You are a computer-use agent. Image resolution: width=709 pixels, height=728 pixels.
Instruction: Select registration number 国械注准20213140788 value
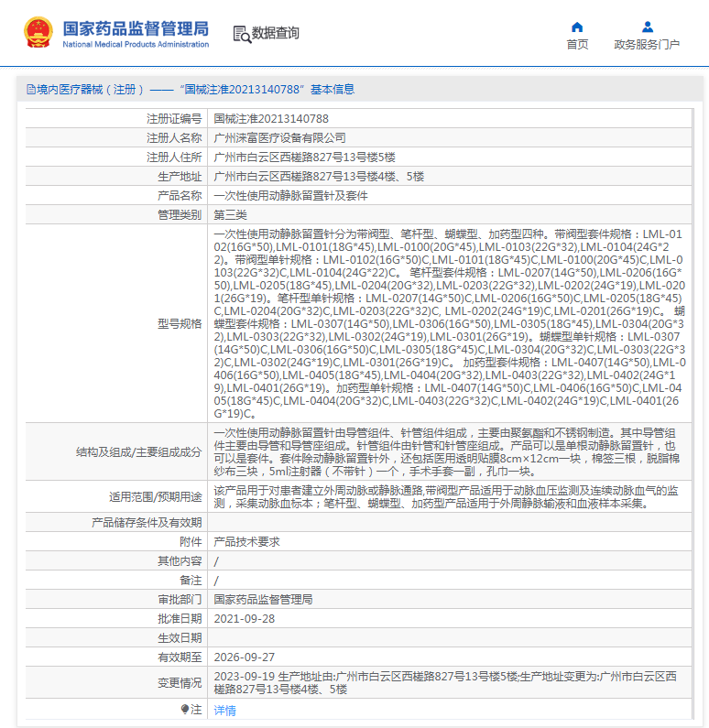coord(271,119)
